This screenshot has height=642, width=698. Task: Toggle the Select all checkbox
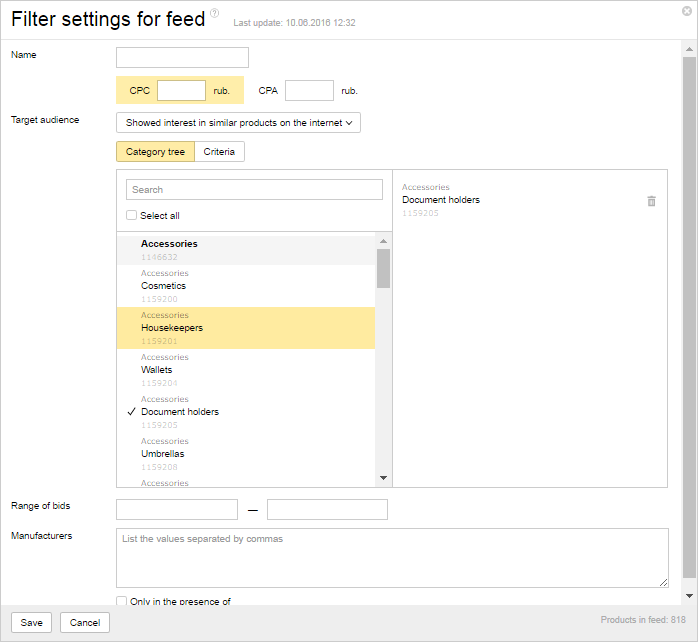click(x=132, y=215)
